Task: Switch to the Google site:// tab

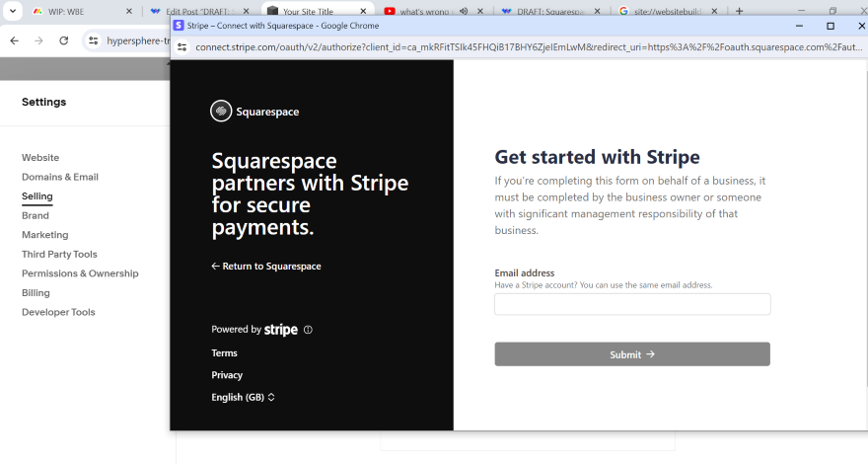Action: (x=667, y=11)
